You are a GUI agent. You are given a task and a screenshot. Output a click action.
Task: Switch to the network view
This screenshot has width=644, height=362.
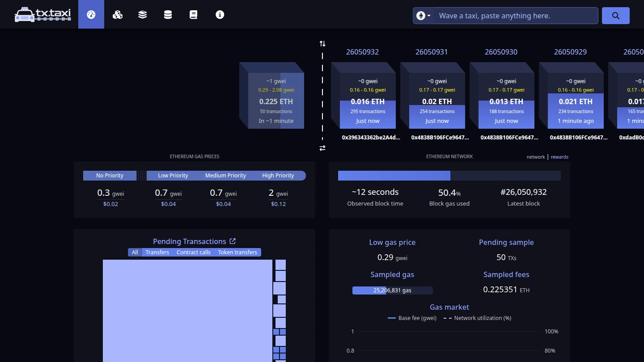536,157
